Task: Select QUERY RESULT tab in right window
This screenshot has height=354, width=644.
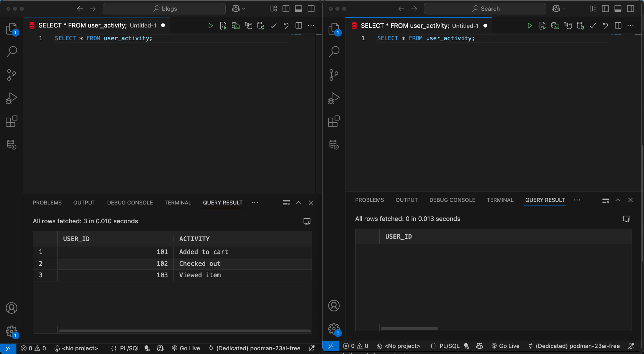Action: [x=545, y=200]
